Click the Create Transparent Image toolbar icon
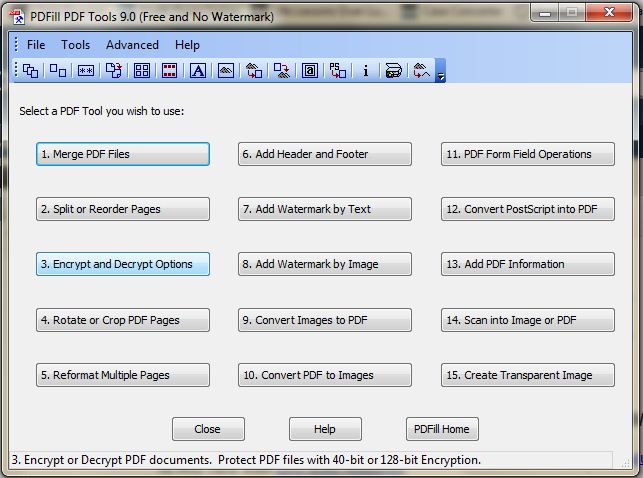The width and height of the screenshot is (643, 478). tap(421, 71)
